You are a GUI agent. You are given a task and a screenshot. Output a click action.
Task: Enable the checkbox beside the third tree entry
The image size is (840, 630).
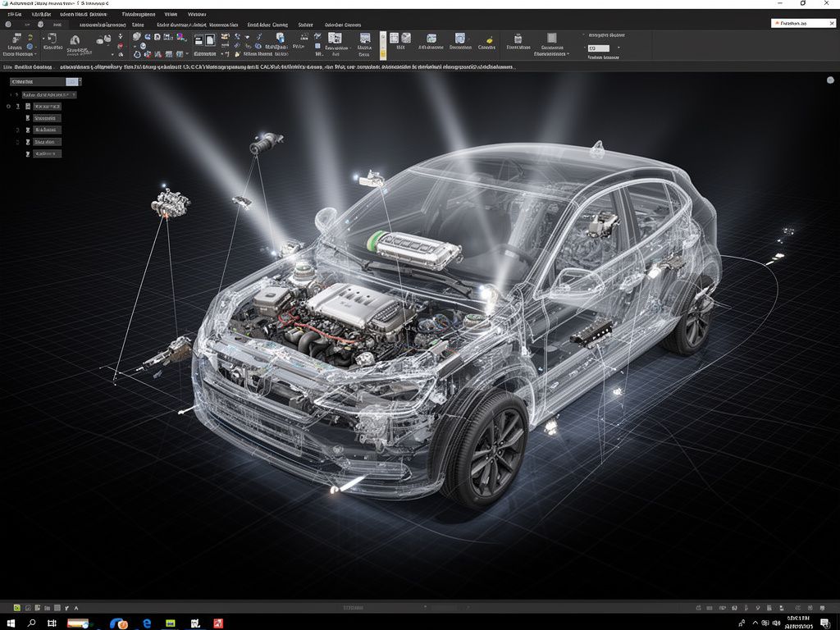coord(17,130)
